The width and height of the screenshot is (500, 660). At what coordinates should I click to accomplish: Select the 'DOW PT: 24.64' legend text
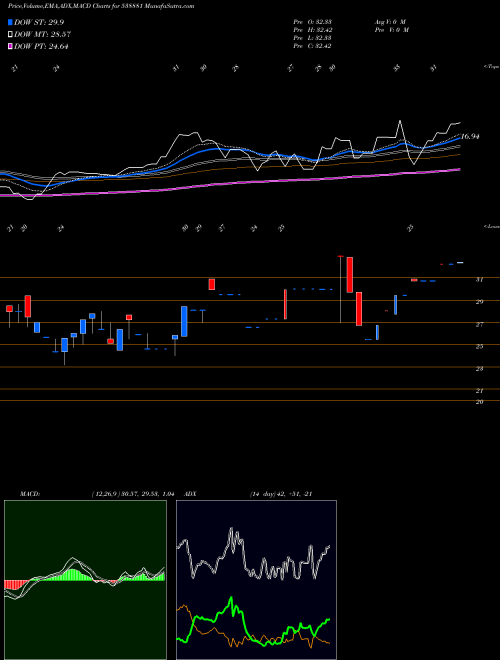[x=41, y=47]
